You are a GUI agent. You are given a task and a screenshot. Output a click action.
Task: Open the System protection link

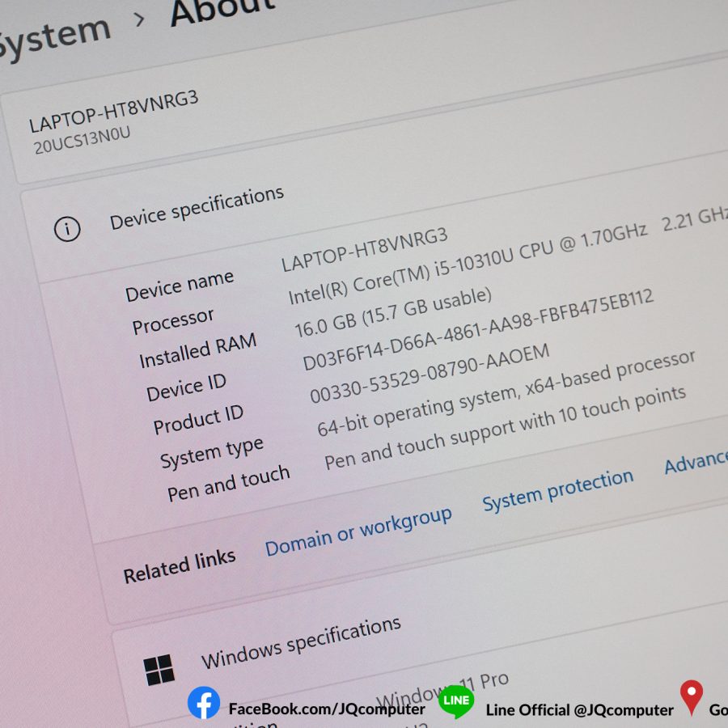(558, 490)
